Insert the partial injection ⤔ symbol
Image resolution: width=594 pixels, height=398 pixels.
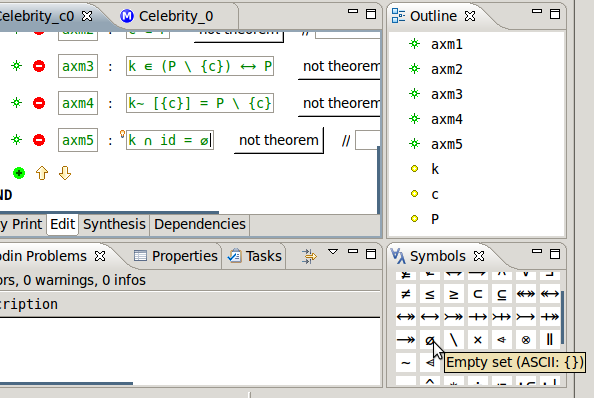coord(502,317)
